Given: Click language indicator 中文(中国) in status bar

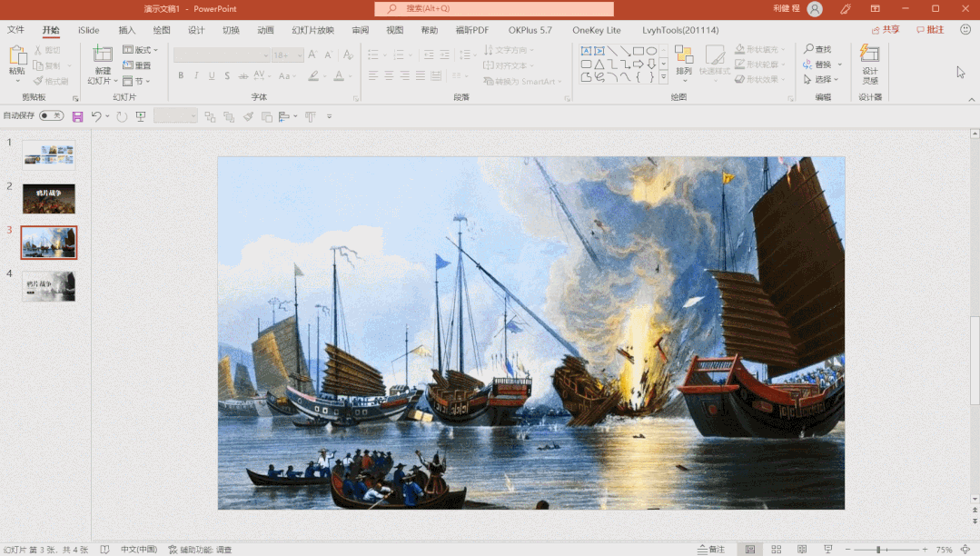Looking at the screenshot, I should pos(139,549).
